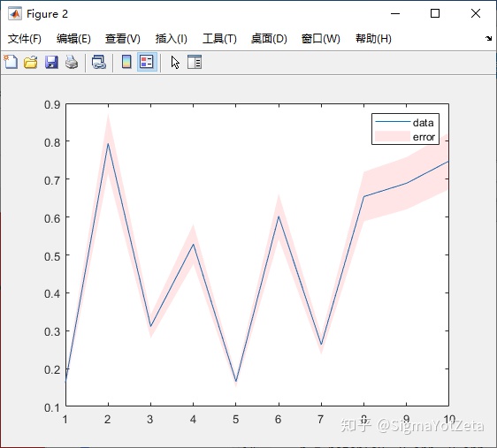Open the 桌面(D) menu
497x448 pixels.
[x=269, y=39]
